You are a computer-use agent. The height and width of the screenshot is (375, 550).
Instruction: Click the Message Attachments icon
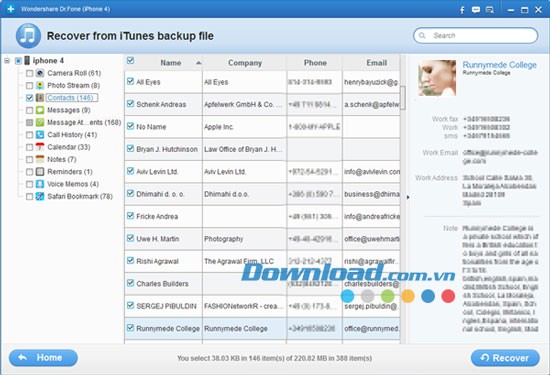[x=40, y=122]
